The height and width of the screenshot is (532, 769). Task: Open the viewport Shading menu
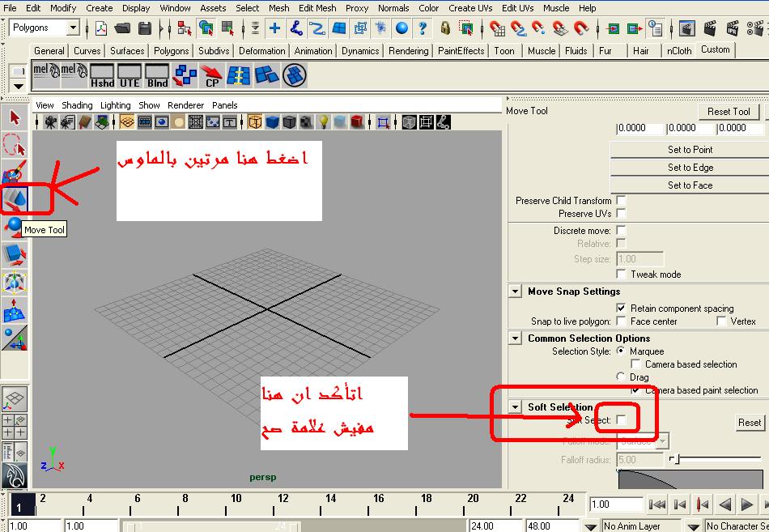click(x=77, y=105)
